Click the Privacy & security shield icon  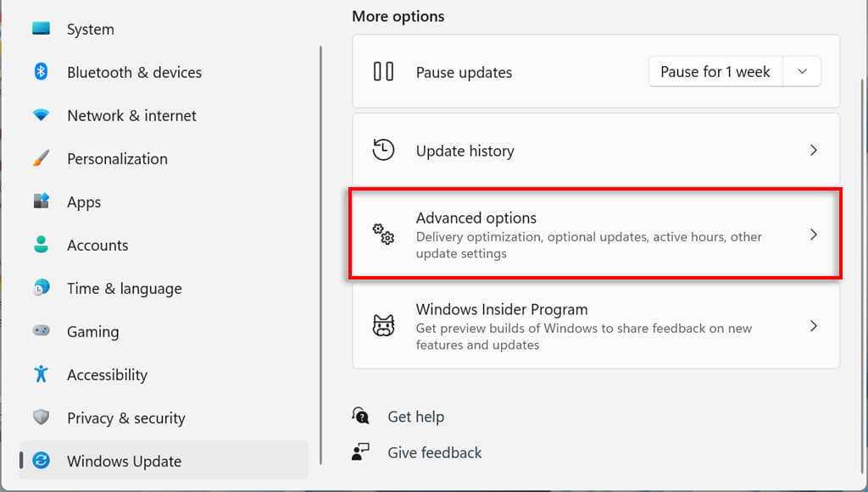click(41, 417)
